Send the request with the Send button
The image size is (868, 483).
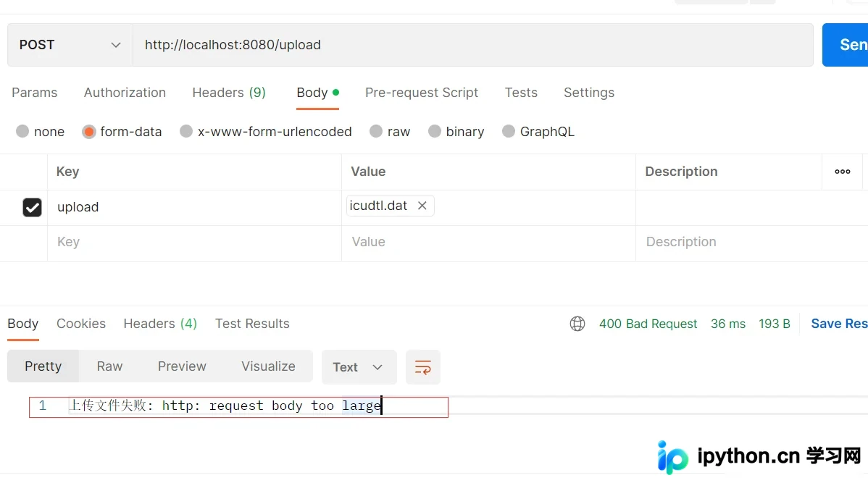pos(846,45)
